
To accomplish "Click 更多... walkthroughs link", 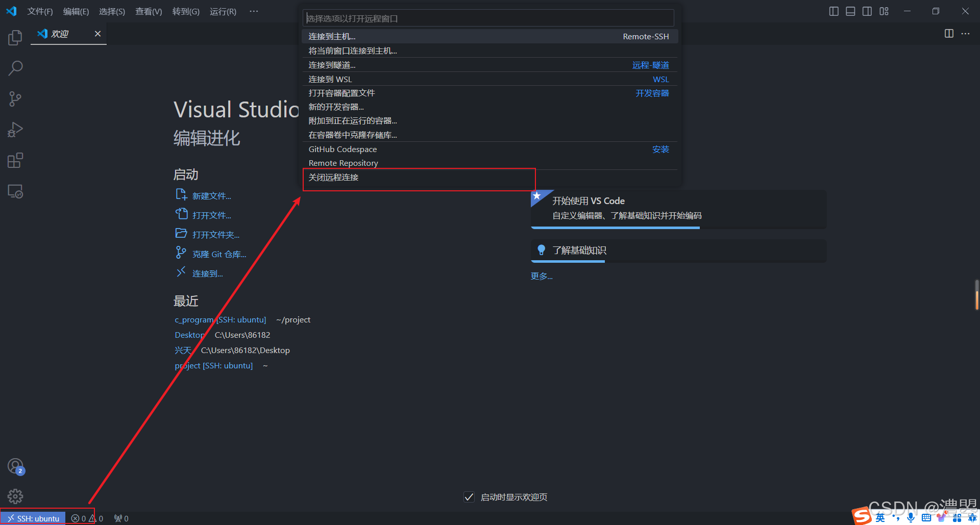I will (x=542, y=276).
